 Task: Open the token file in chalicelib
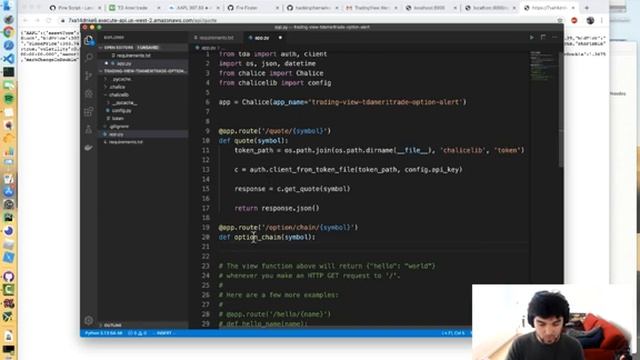[x=118, y=118]
